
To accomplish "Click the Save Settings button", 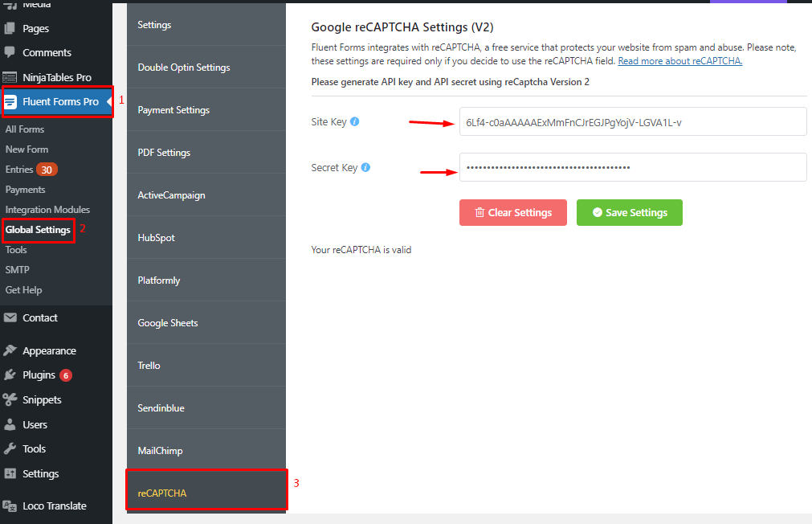I will click(629, 212).
